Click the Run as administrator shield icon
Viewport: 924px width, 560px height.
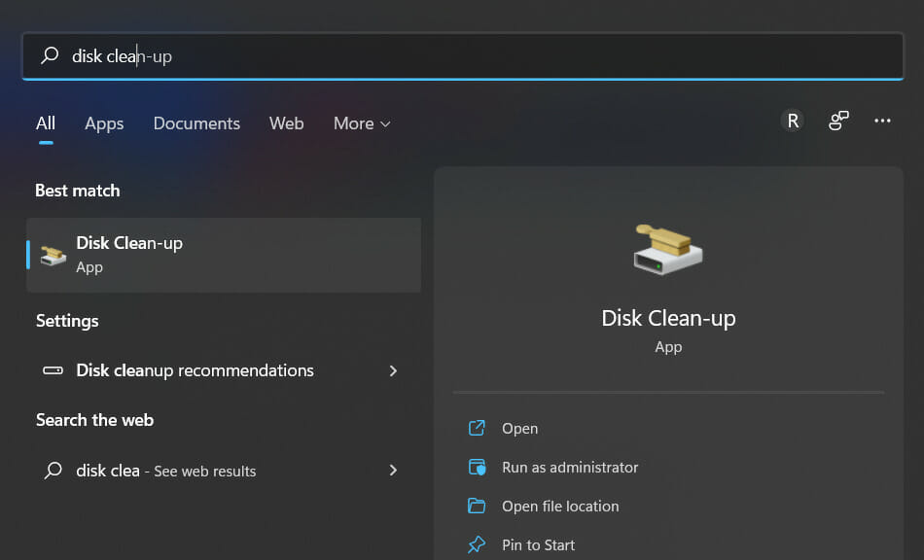[x=478, y=467]
